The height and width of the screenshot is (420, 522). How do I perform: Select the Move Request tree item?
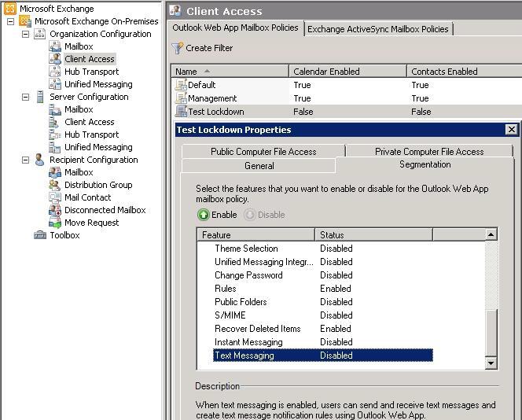pos(91,223)
